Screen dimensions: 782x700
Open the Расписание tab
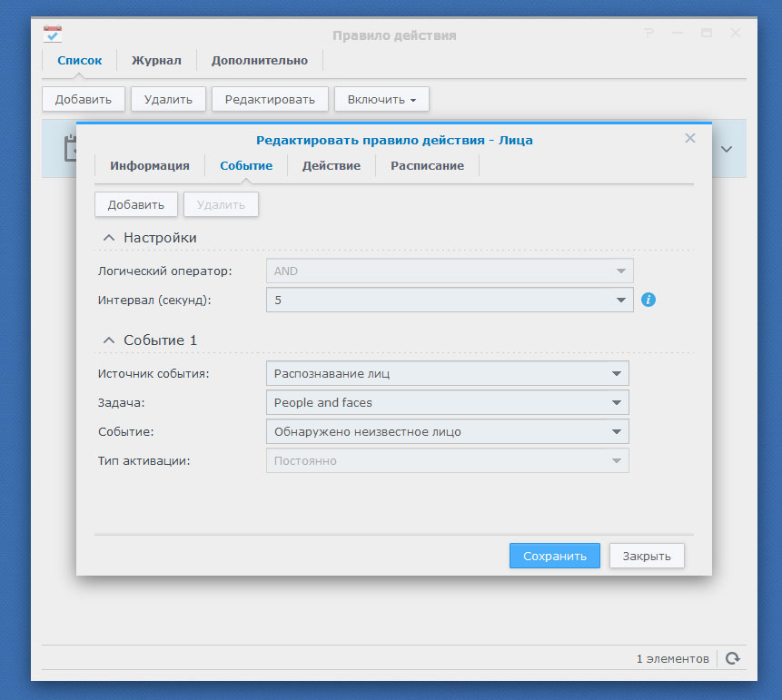pyautogui.click(x=427, y=166)
